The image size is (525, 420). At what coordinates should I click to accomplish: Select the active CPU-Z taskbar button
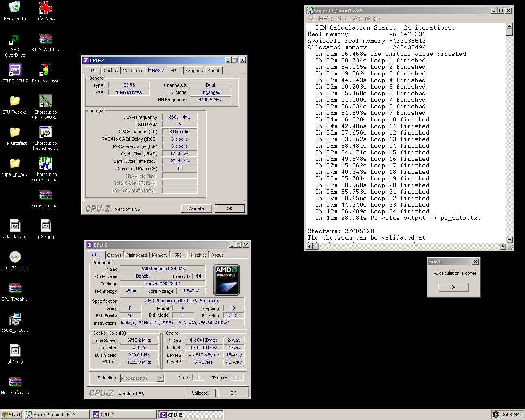(x=191, y=415)
